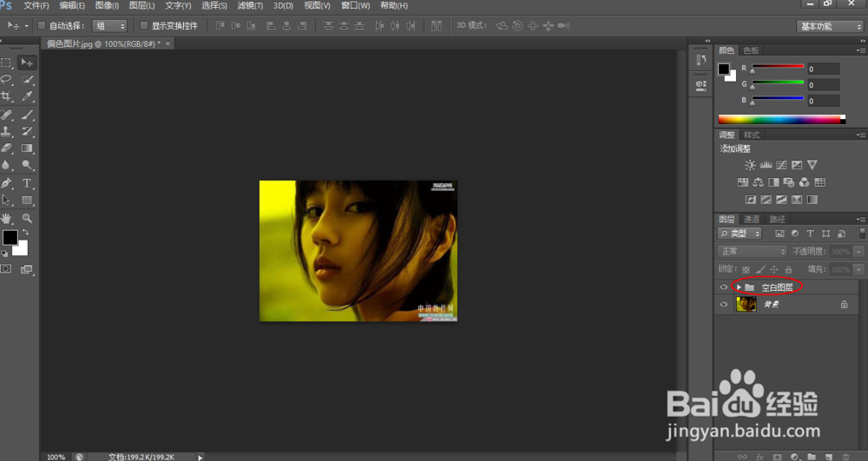868x461 pixels.
Task: Open the 类型 layer filter dropdown
Action: (740, 234)
